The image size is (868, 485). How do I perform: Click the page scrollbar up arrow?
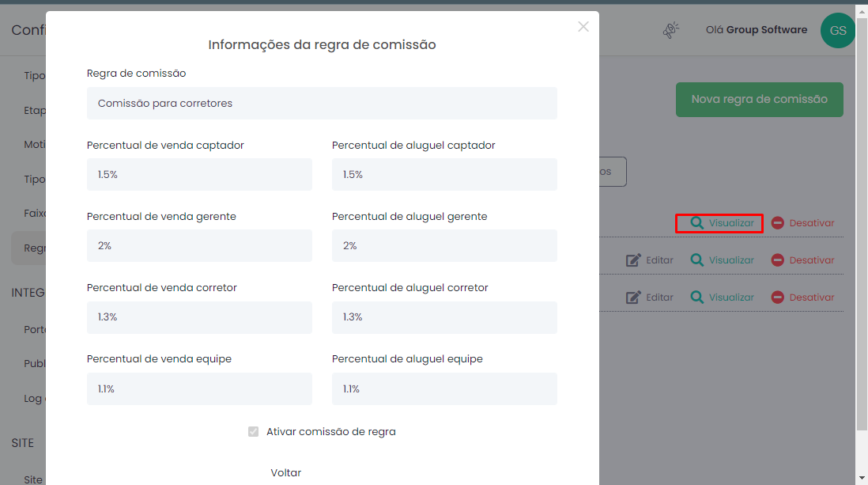point(862,10)
